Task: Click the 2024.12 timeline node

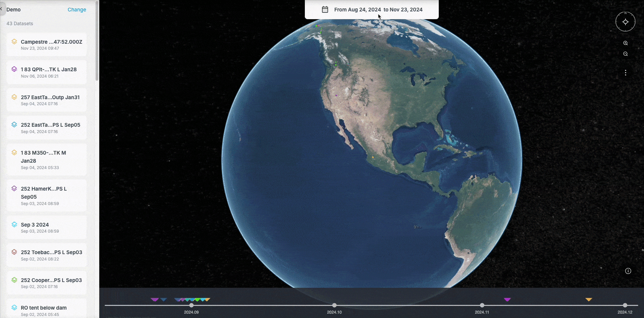Action: pos(625,305)
